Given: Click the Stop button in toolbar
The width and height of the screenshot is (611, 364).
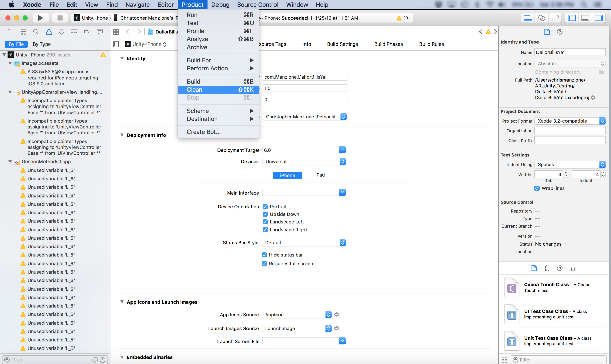Looking at the screenshot, I should tap(60, 18).
